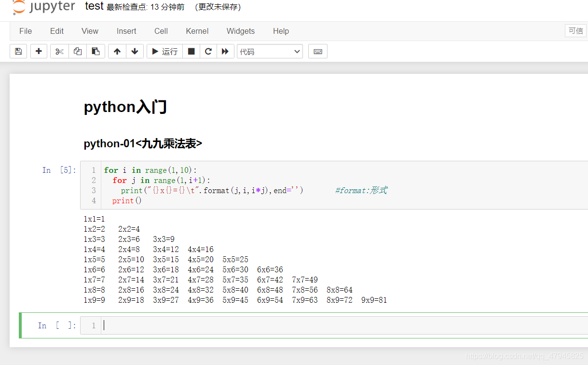Move selected cell down arrow
The width and height of the screenshot is (588, 365).
point(135,51)
